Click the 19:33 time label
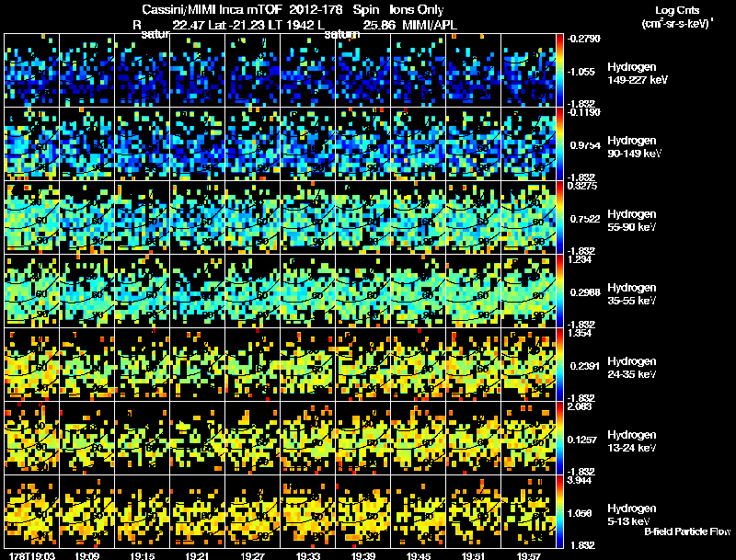The image size is (736, 560). (x=308, y=555)
